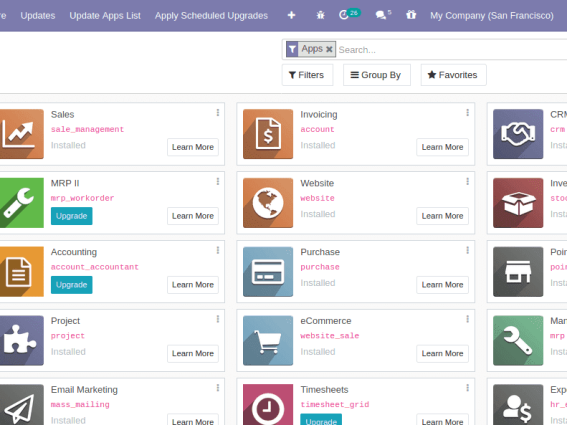Click the Point of Sale shop icon

[518, 272]
